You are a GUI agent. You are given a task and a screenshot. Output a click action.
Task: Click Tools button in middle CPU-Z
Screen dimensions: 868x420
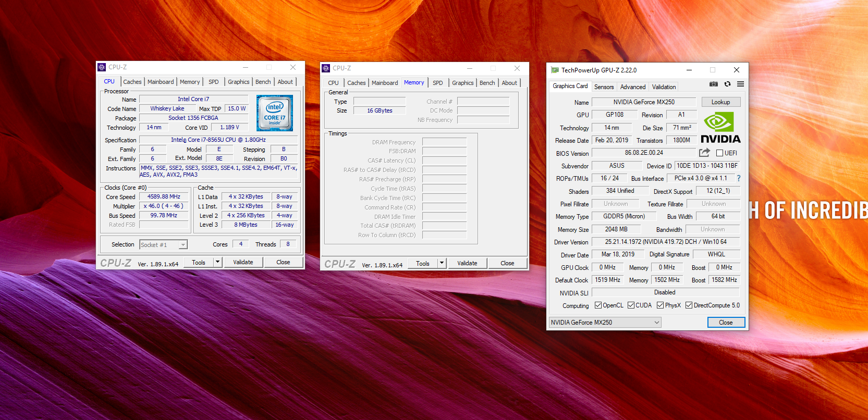423,263
